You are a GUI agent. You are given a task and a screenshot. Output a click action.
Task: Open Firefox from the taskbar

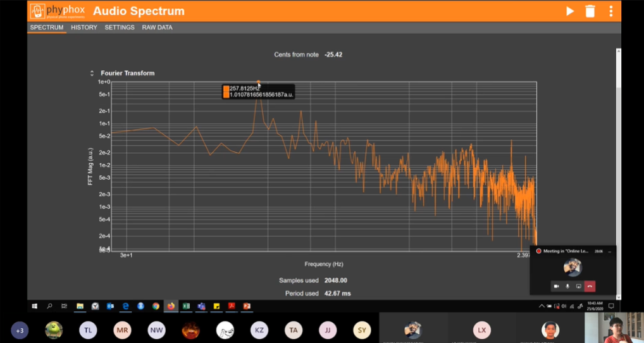[x=171, y=306]
